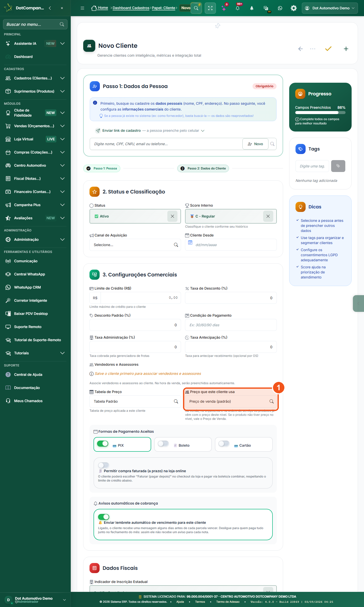Click the Novo person button
This screenshot has height=607, width=364.
tap(255, 144)
